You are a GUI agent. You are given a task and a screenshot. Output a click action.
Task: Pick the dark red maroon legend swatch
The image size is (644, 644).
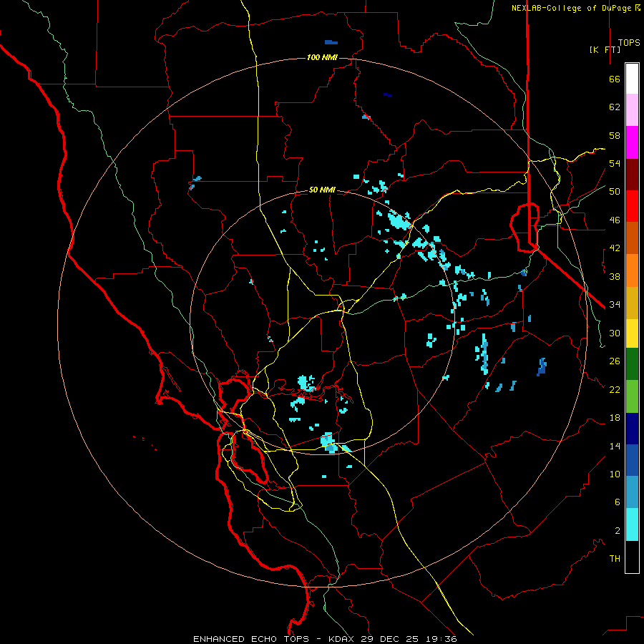[632, 175]
